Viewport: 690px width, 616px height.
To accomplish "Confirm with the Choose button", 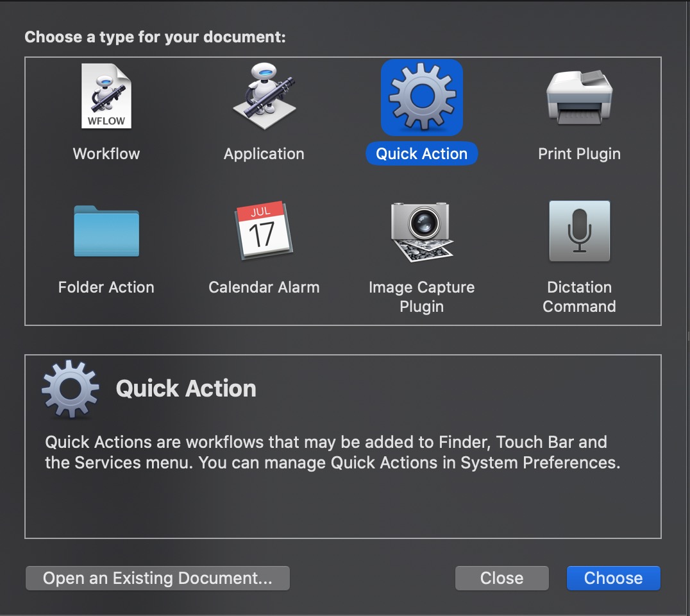I will (x=614, y=578).
